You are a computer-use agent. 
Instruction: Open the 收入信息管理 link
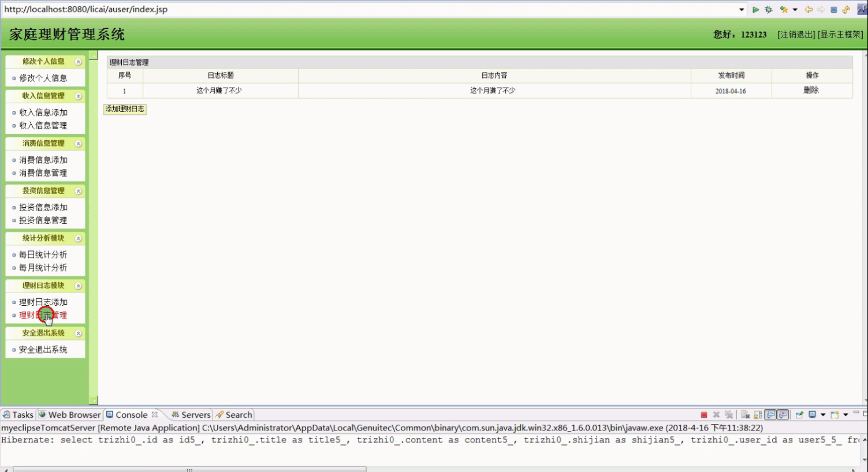(43, 125)
